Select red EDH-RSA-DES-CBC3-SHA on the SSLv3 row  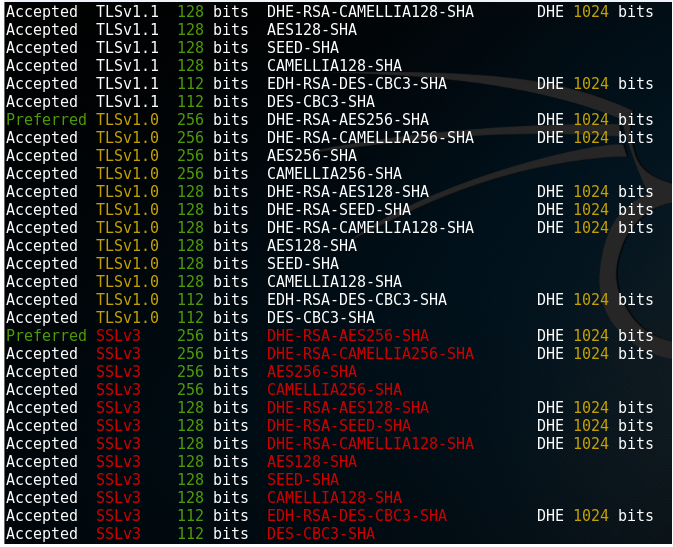point(357,517)
